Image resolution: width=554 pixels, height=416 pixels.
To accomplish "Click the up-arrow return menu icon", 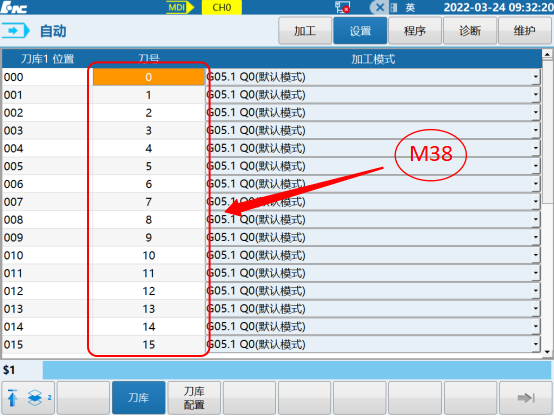I will [12, 398].
